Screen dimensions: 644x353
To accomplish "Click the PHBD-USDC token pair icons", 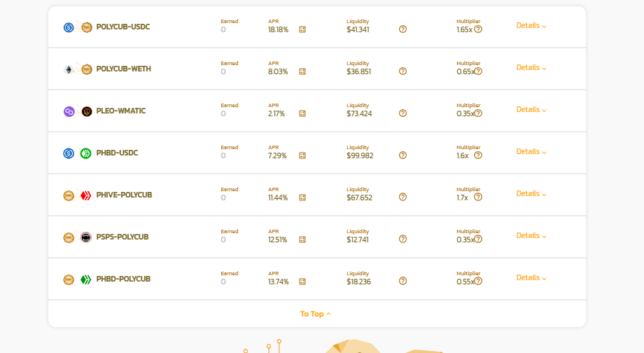I will click(x=77, y=153).
